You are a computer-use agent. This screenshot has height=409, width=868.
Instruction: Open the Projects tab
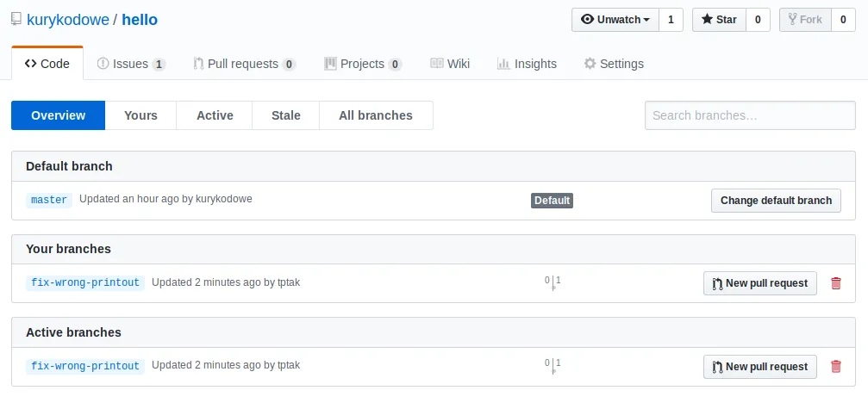tap(363, 64)
